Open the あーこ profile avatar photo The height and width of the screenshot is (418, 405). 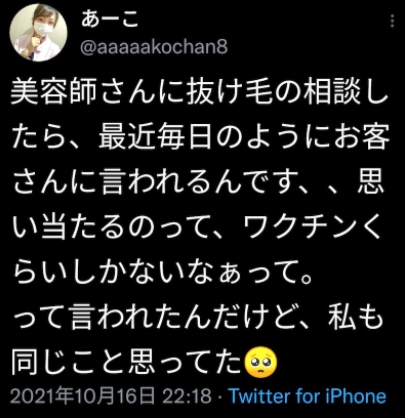pyautogui.click(x=39, y=33)
